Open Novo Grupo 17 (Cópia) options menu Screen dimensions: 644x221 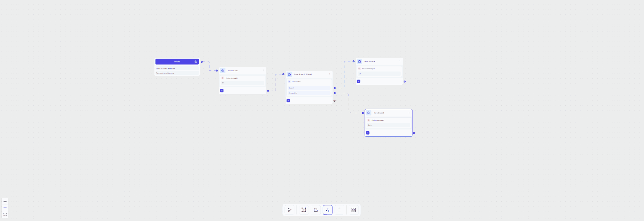(x=330, y=74)
